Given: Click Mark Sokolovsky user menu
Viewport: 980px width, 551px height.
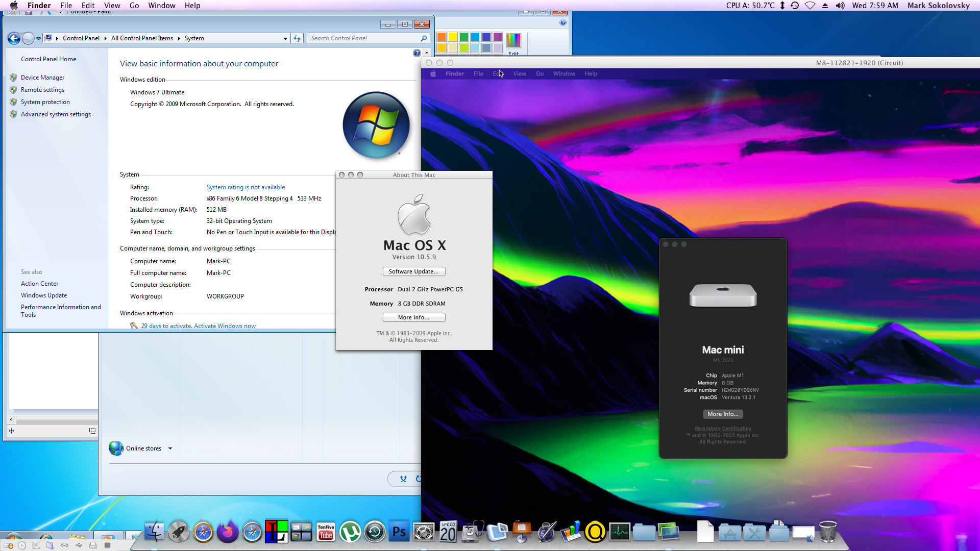Looking at the screenshot, I should [x=938, y=6].
